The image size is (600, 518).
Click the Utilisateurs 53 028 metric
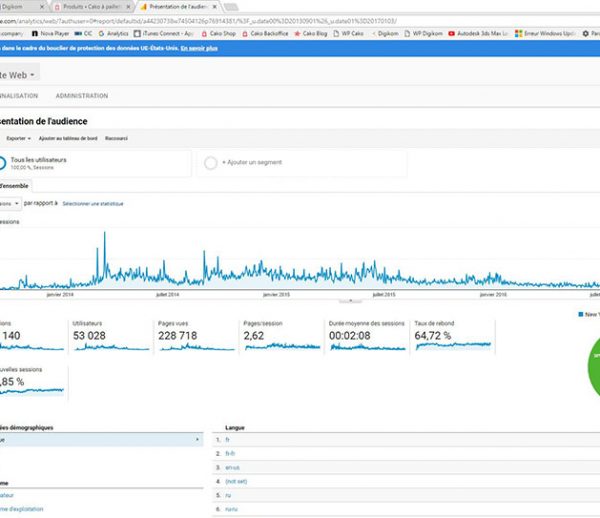(111, 337)
